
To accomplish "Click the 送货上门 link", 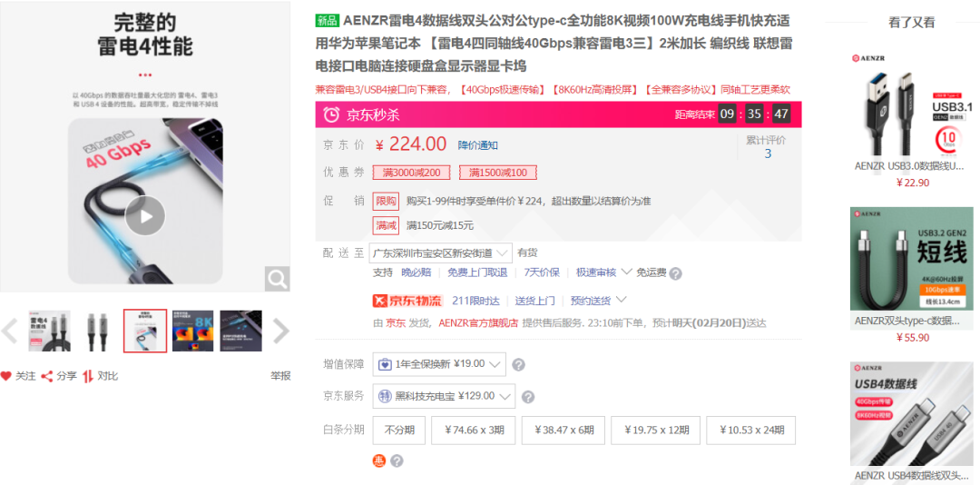I will coord(535,301).
